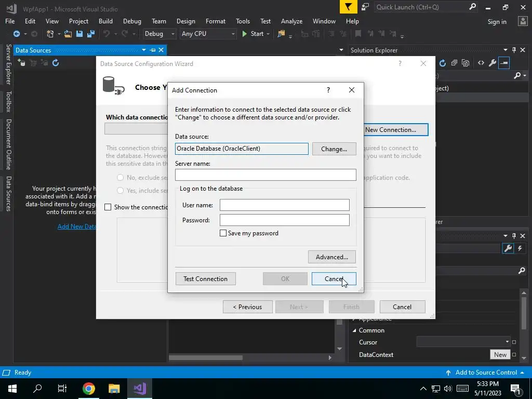Select the Properties wrench view in Properties panel
Image resolution: width=532 pixels, height=399 pixels.
[x=508, y=248]
